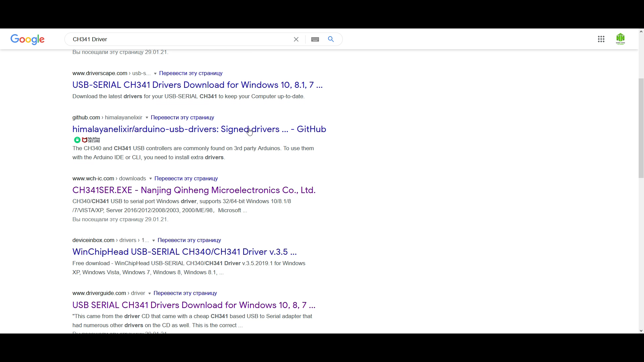This screenshot has height=362, width=644.
Task: Click inside the CH341 Driver search field
Action: pos(168,39)
